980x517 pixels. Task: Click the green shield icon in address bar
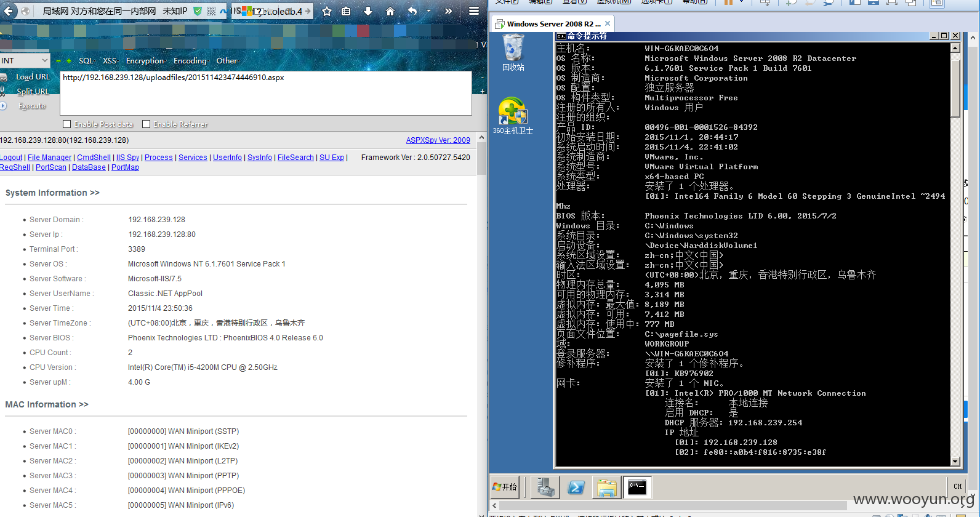click(198, 11)
